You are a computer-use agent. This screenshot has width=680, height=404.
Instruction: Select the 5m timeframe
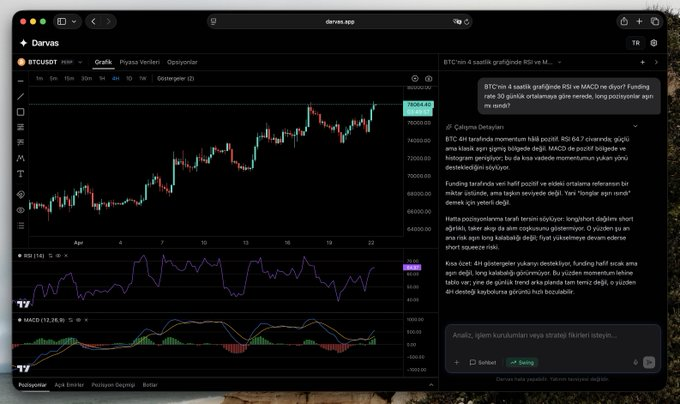point(53,78)
